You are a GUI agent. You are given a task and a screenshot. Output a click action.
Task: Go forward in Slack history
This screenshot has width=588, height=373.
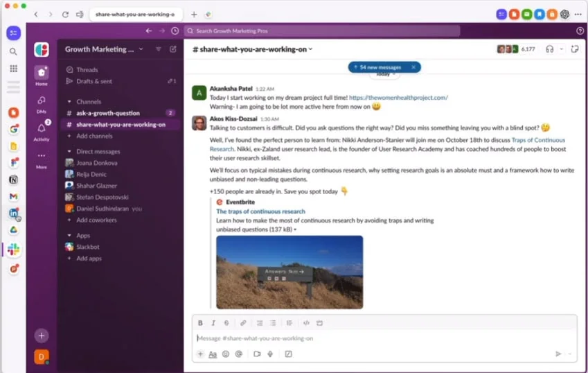tap(162, 31)
